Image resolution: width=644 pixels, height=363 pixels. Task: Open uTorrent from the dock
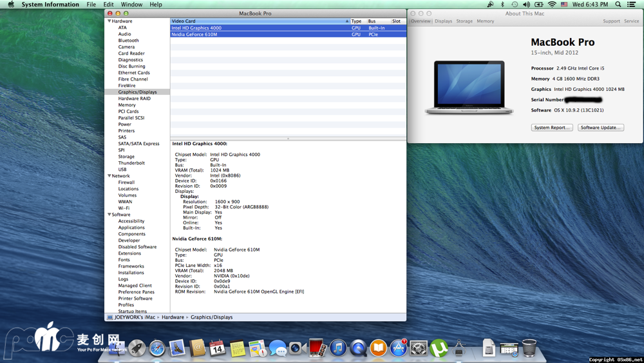pos(439,349)
